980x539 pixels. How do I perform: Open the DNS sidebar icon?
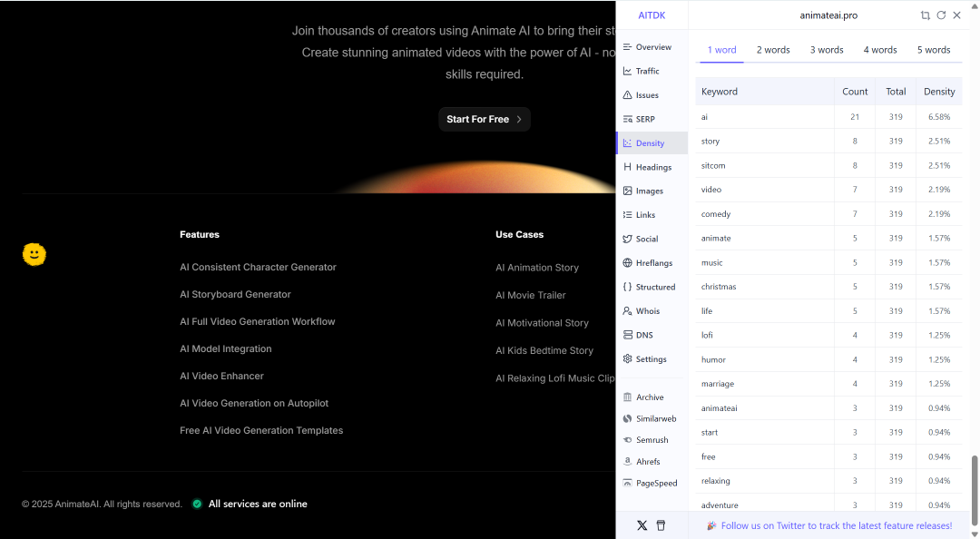tap(627, 335)
